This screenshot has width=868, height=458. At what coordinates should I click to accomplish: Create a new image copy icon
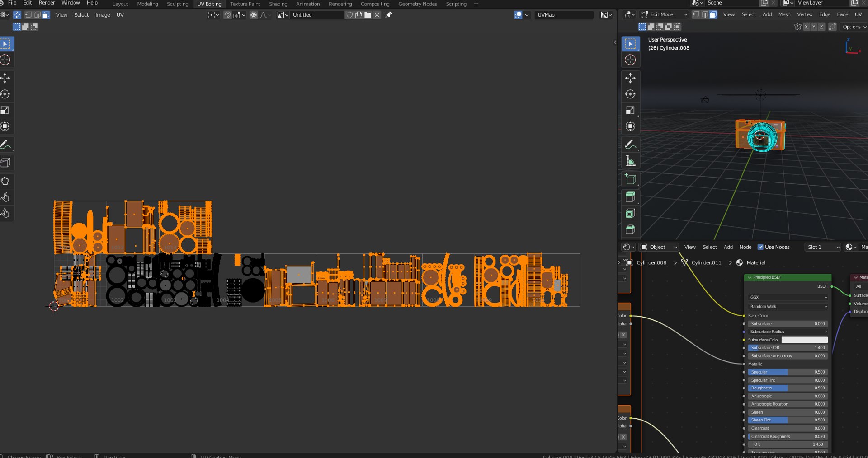[x=359, y=15]
